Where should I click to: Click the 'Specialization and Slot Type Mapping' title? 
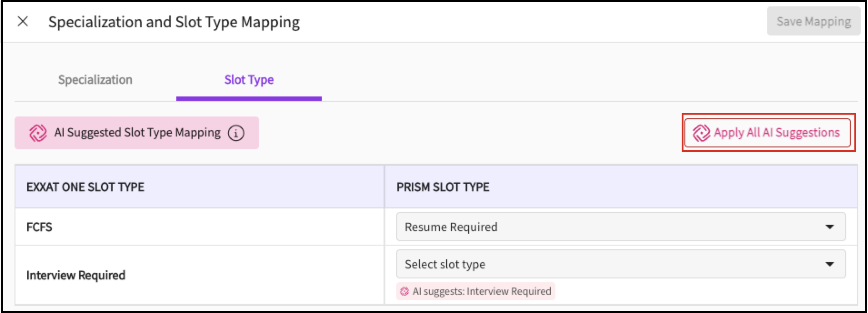[174, 22]
